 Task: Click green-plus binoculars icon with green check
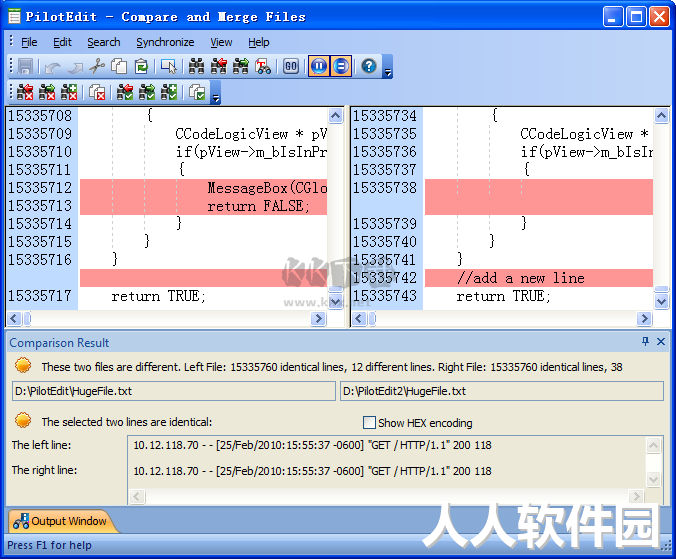(x=169, y=92)
